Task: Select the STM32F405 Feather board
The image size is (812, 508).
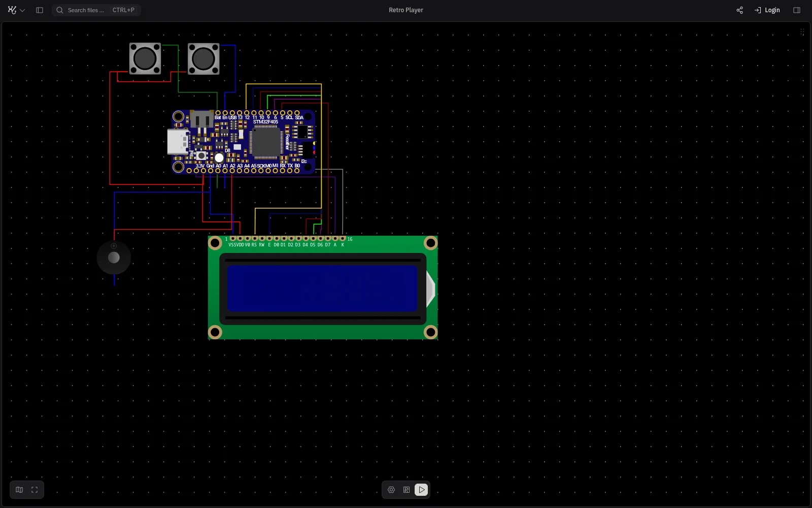Action: (242, 142)
